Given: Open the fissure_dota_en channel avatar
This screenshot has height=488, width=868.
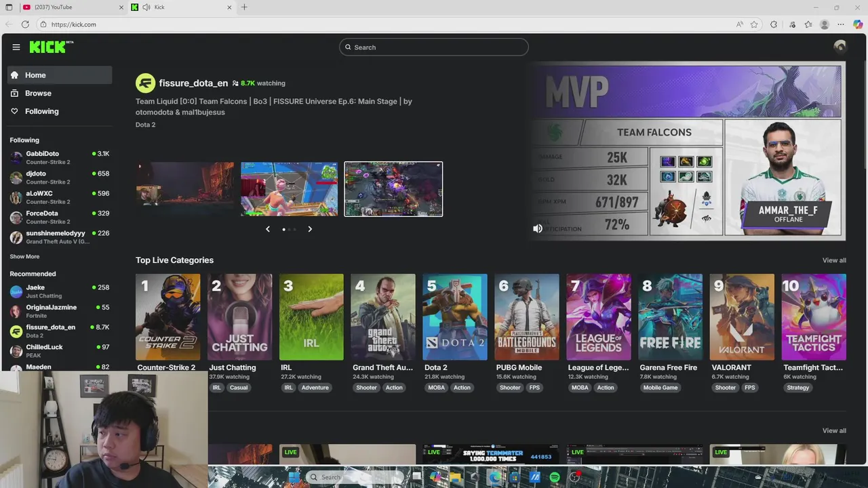Looking at the screenshot, I should [145, 83].
